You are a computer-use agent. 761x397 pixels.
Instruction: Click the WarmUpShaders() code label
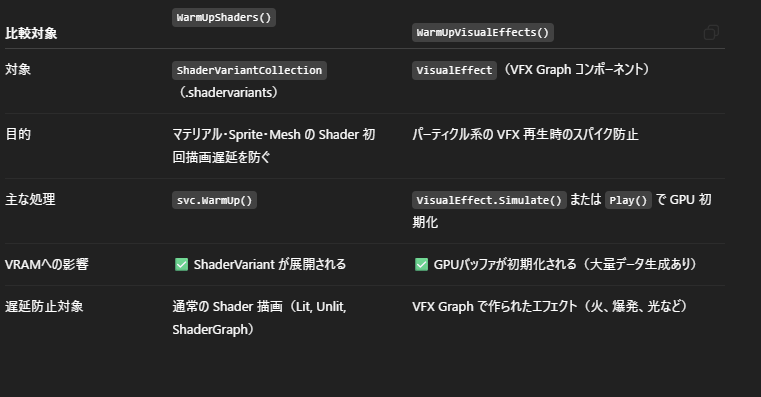click(x=224, y=17)
